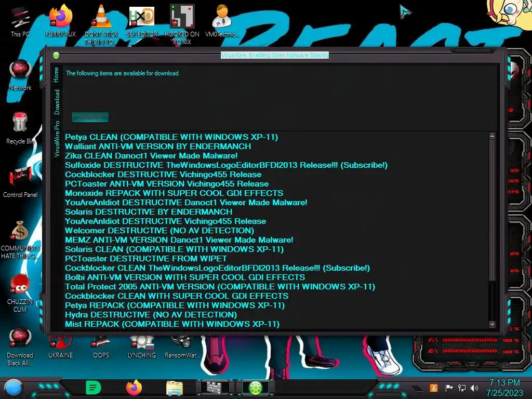
Task: Select PCToaster ANTI-VM VERSION Vichingo455 Release
Action: point(167,184)
